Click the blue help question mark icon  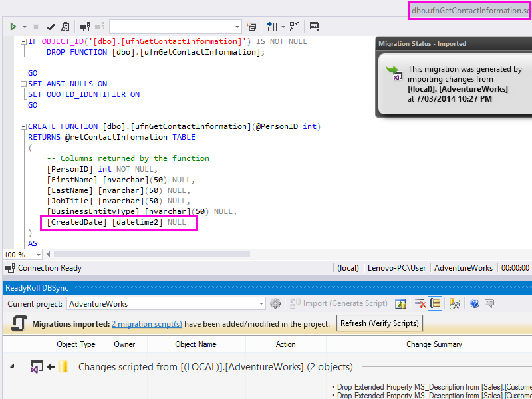[475, 303]
